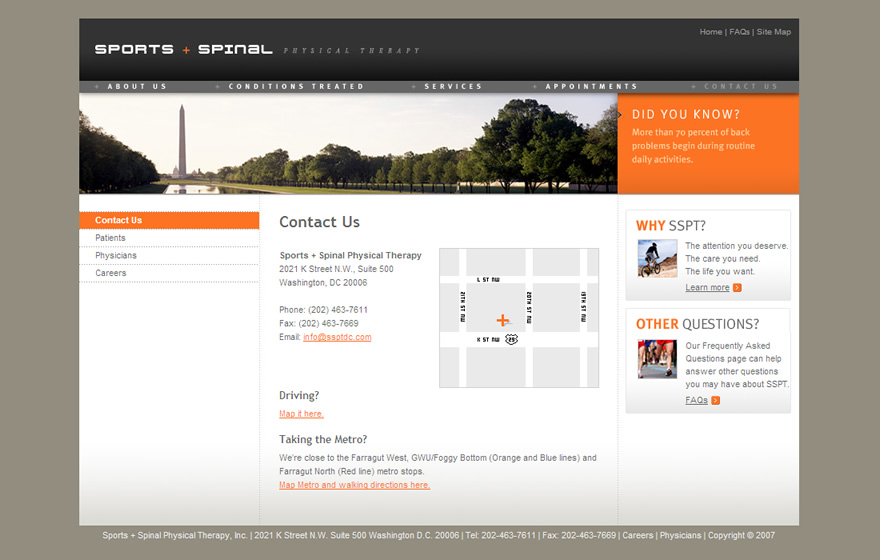Viewport: 880px width, 560px height.
Task: Click the 'Taking the Metro?' heading
Action: coord(323,439)
